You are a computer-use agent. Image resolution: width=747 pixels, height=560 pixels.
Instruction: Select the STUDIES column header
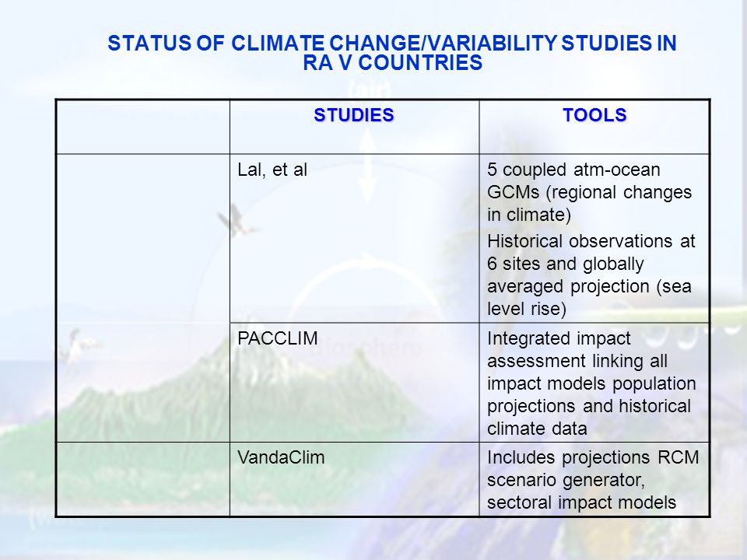tap(354, 115)
